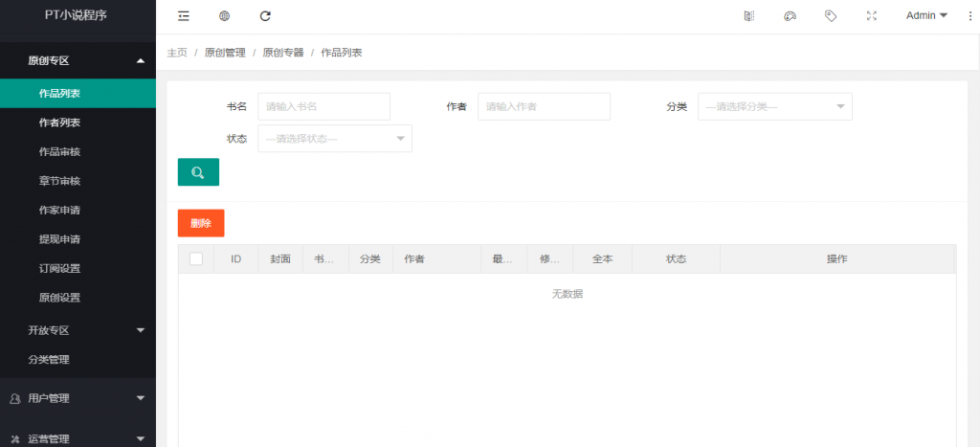
Task: Click the tag note icon in header
Action: 831,15
